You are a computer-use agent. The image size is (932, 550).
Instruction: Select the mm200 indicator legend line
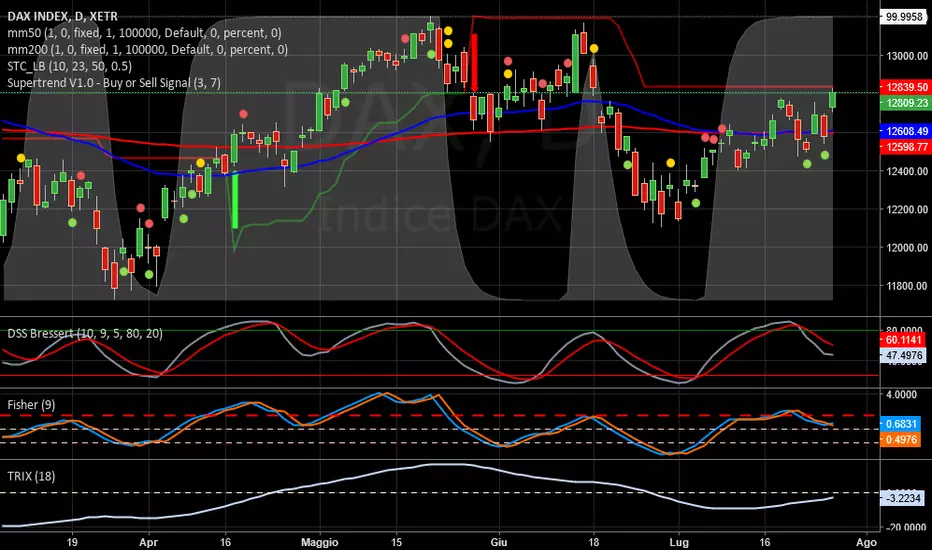[x=147, y=50]
